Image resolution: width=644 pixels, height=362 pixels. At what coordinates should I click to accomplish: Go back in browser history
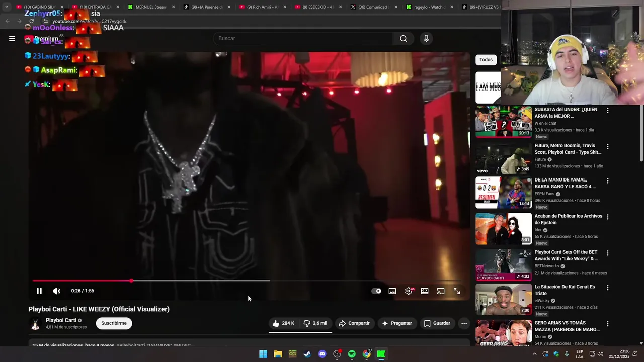point(7,21)
